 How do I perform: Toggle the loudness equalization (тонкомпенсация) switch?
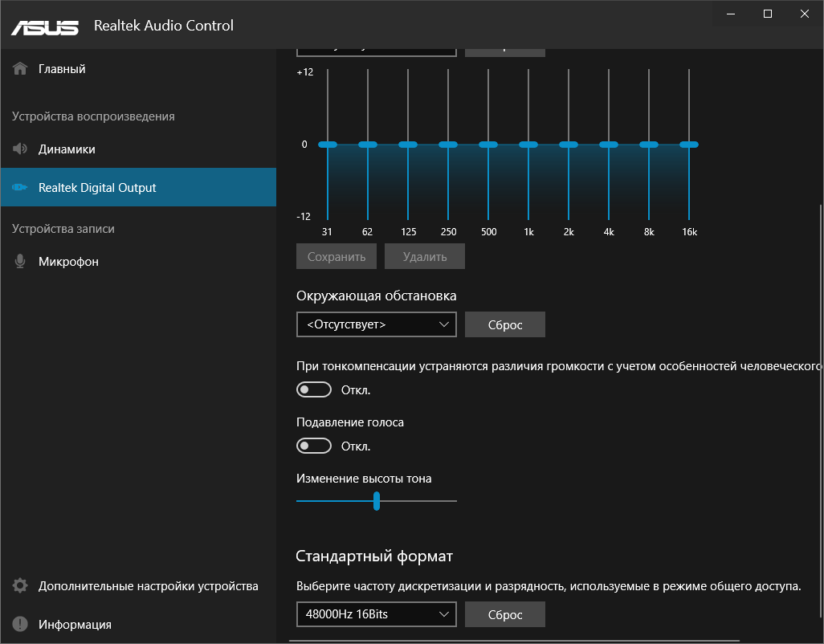coord(314,390)
